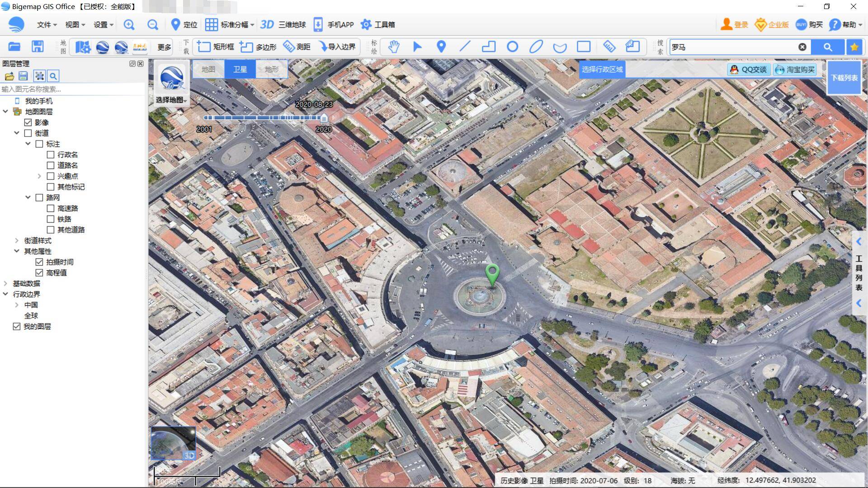868x488 pixels.
Task: Uncheck the 影像 imagery layer checkbox
Action: [28, 122]
